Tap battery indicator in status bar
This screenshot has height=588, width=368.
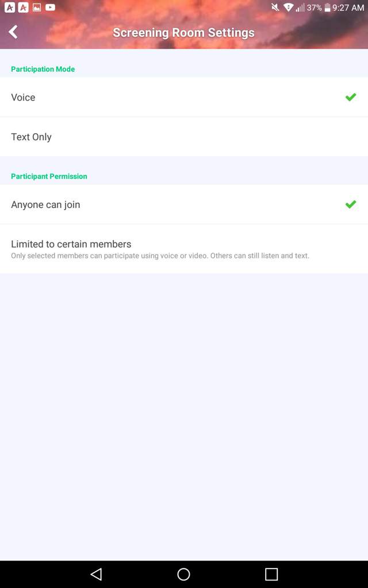[327, 7]
